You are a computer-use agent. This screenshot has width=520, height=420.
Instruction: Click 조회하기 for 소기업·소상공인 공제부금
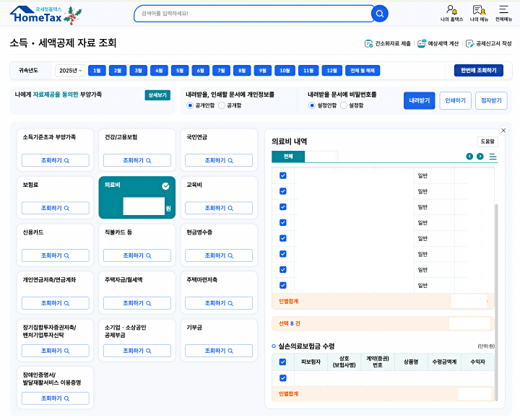pyautogui.click(x=137, y=351)
